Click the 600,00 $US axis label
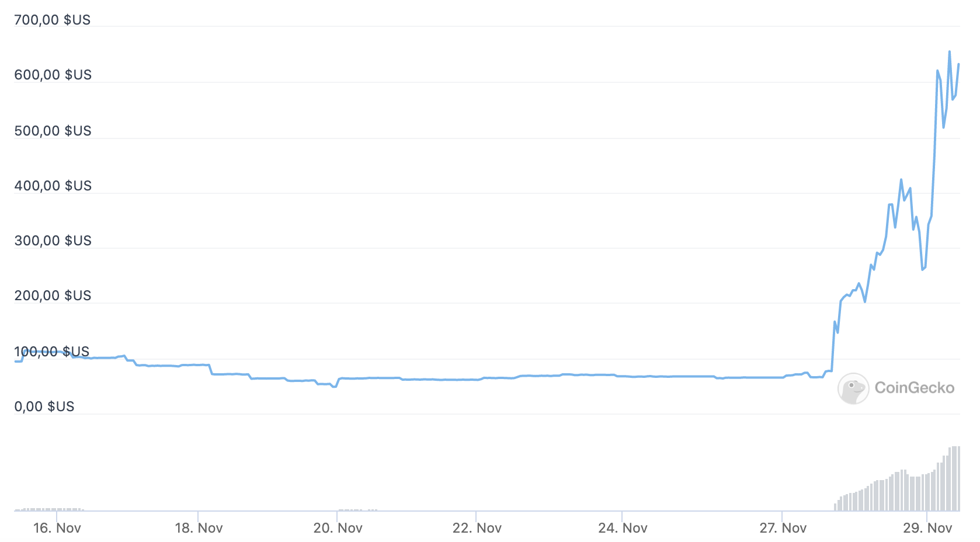The width and height of the screenshot is (980, 542). [x=53, y=75]
